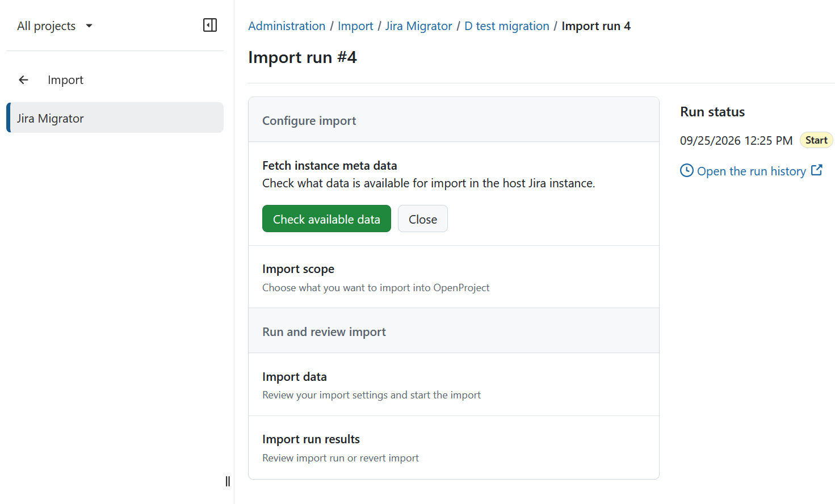Click the sidebar resize handle
Viewport: 835px width, 504px height.
click(228, 481)
